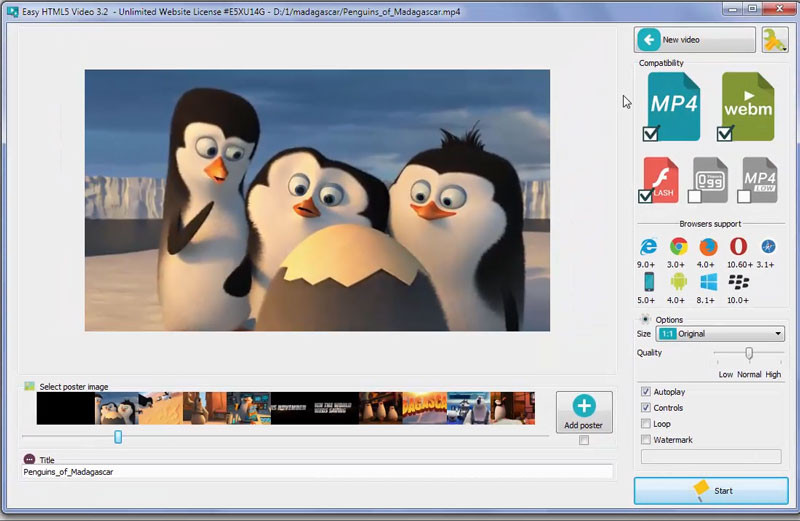Screen dimensions: 800x521
Task: Click the Normal quality label
Action: pos(749,375)
